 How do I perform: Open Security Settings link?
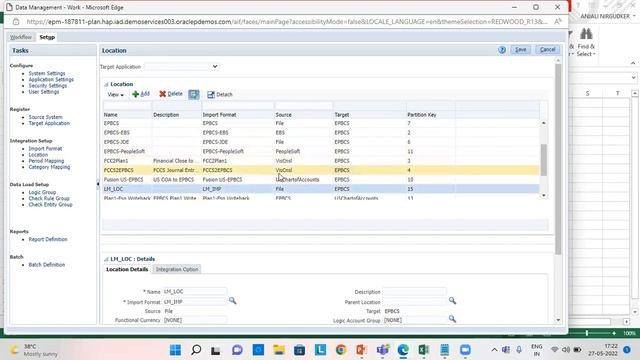48,86
